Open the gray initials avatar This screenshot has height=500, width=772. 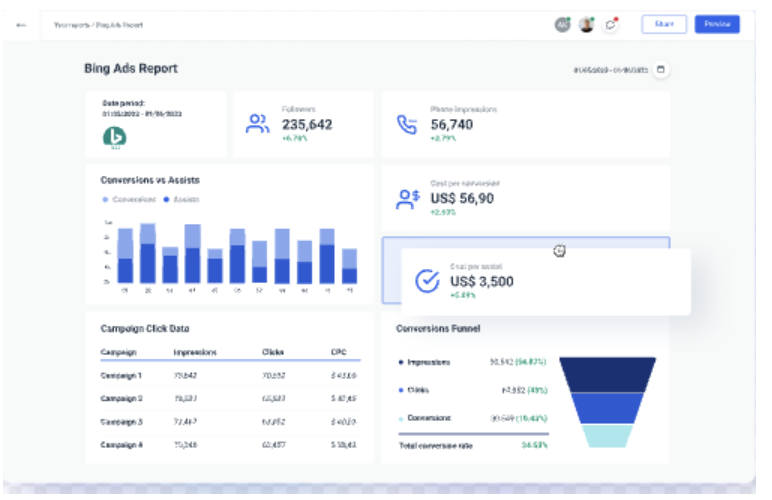(x=562, y=25)
